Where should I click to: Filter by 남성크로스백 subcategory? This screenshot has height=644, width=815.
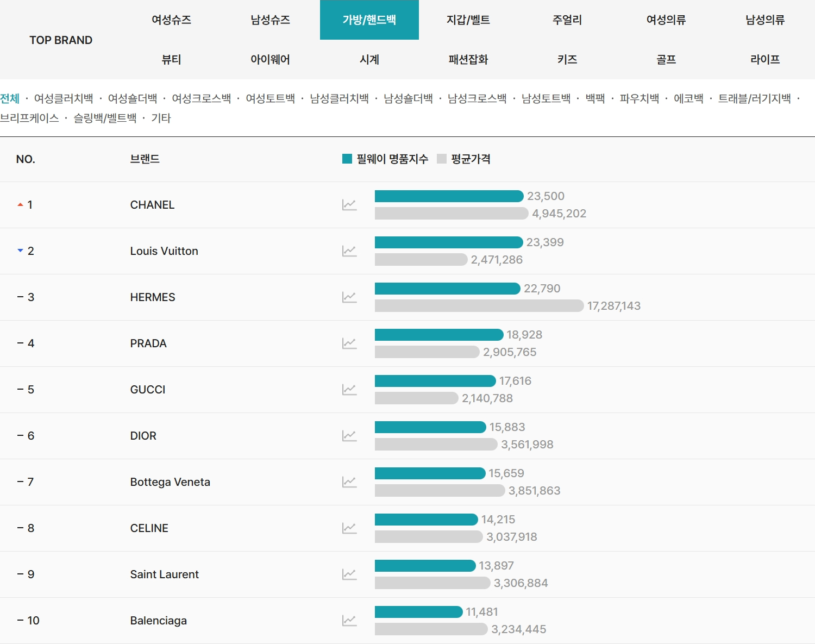coord(478,98)
